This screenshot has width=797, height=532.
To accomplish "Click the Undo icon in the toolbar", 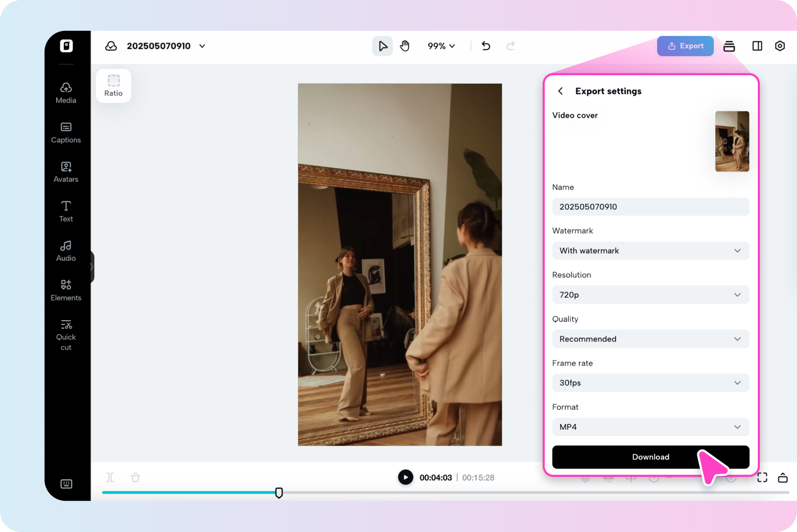I will [x=485, y=46].
